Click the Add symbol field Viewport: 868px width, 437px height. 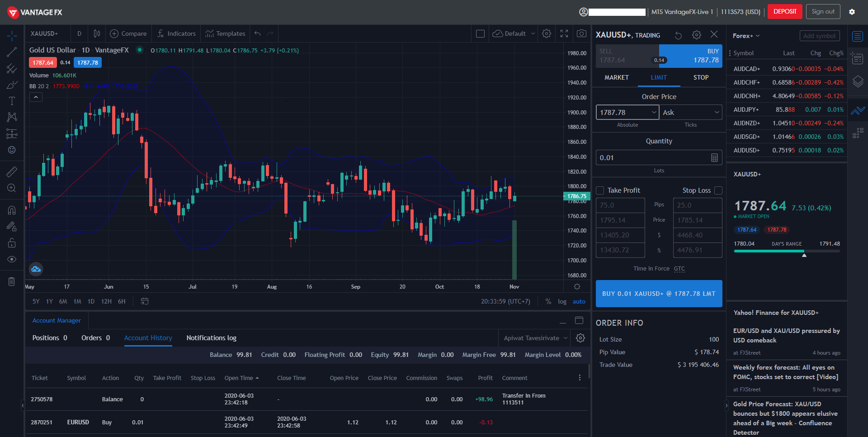pyautogui.click(x=819, y=36)
